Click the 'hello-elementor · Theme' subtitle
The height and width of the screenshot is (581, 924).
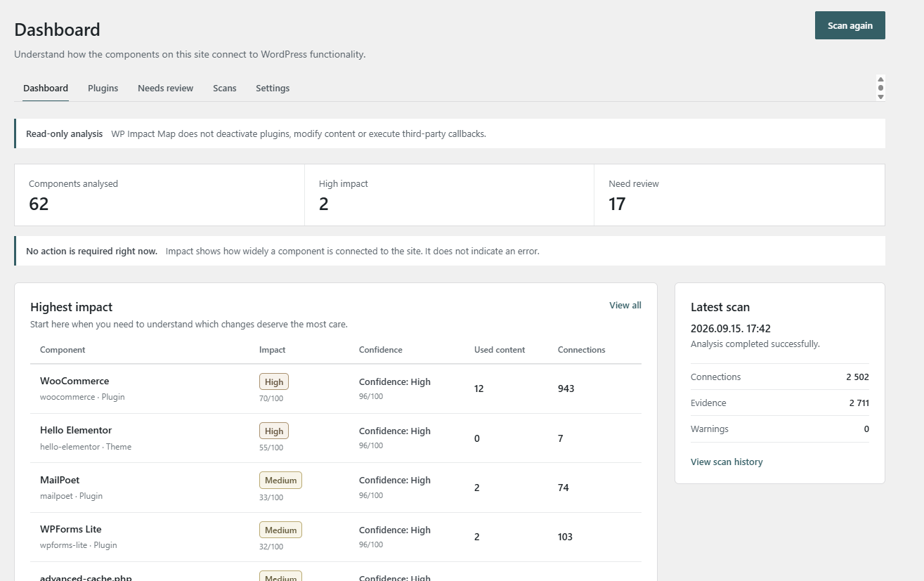pyautogui.click(x=86, y=446)
